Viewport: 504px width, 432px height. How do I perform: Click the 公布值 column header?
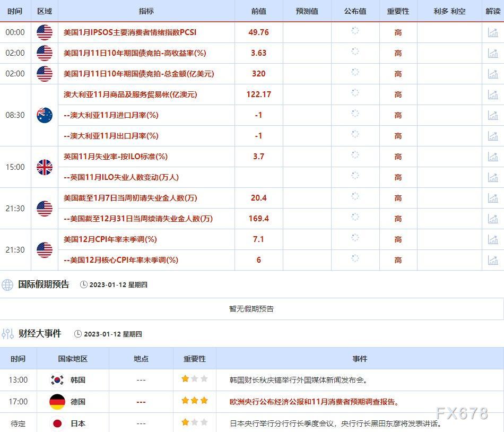coord(355,11)
